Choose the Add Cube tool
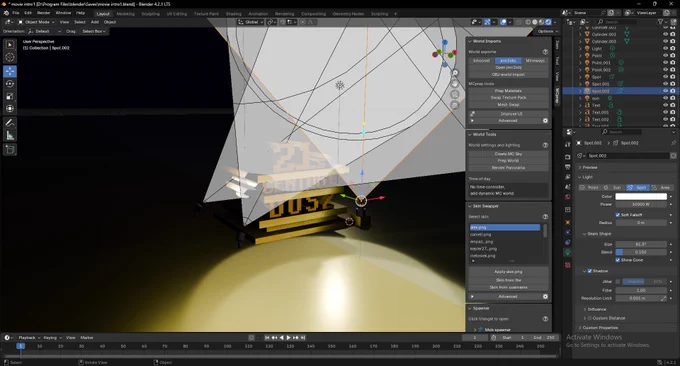The height and width of the screenshot is (366, 680). pyautogui.click(x=10, y=150)
